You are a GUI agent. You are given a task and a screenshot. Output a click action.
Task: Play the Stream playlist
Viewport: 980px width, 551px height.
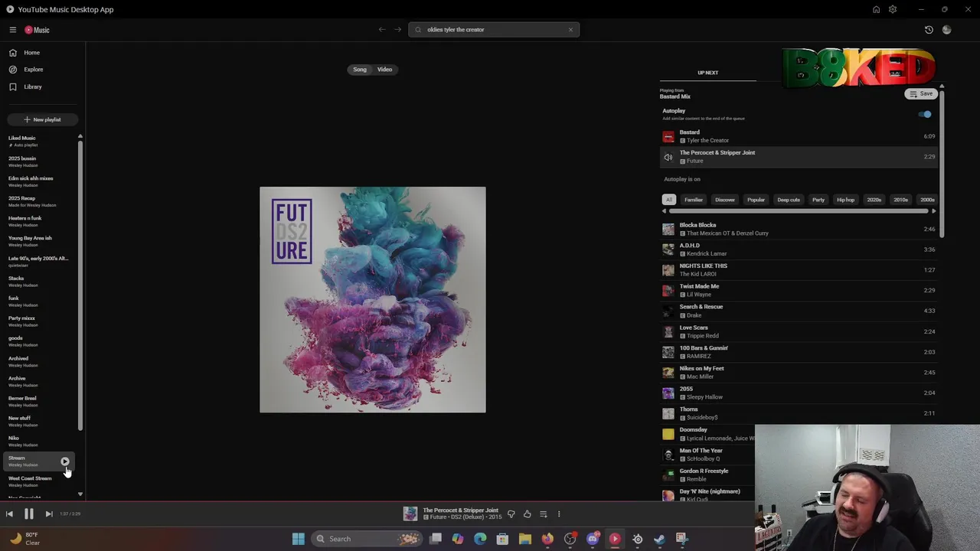click(x=65, y=461)
